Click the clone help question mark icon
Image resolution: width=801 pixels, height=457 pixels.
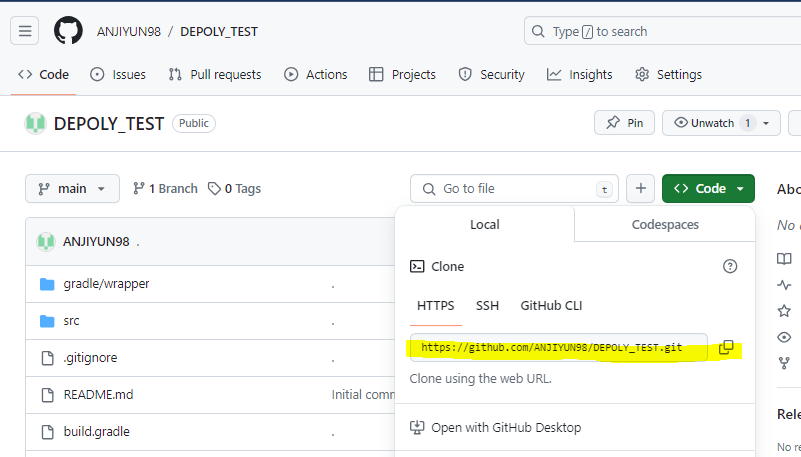[x=730, y=266]
